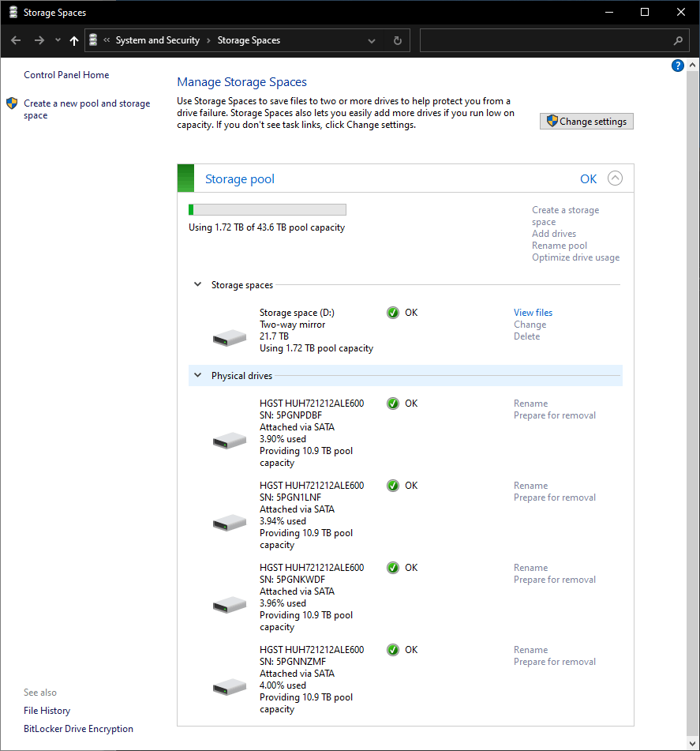Screen dimensions: 700x751
Task: Click Rename for drive SN: 5PGN1LNF
Action: [x=530, y=486]
